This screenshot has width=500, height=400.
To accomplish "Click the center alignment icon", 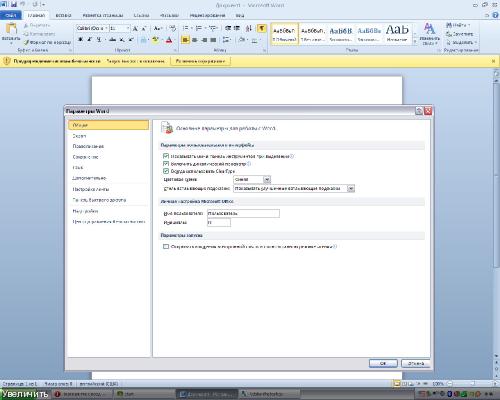I will pos(195,40).
